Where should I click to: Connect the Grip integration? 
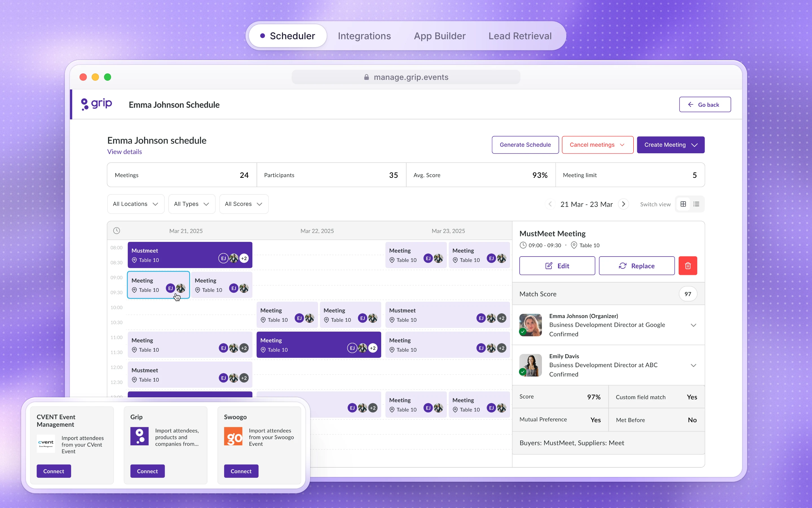[147, 471]
